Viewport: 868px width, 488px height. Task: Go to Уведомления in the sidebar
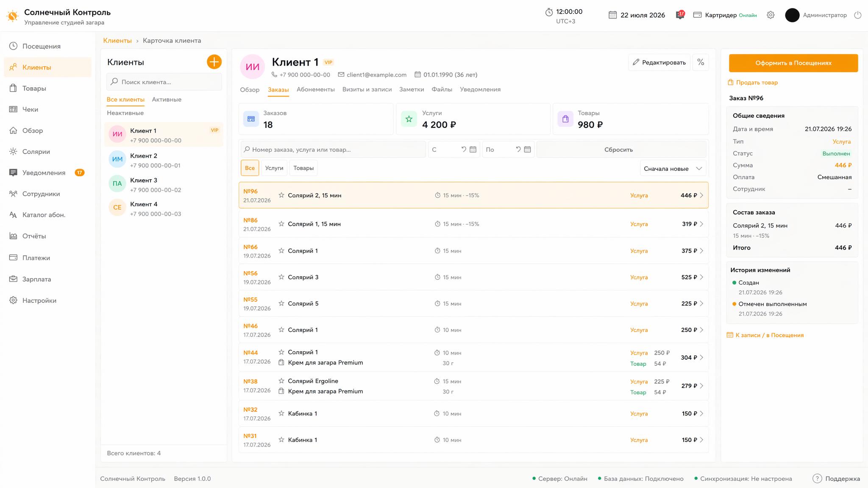coord(47,172)
